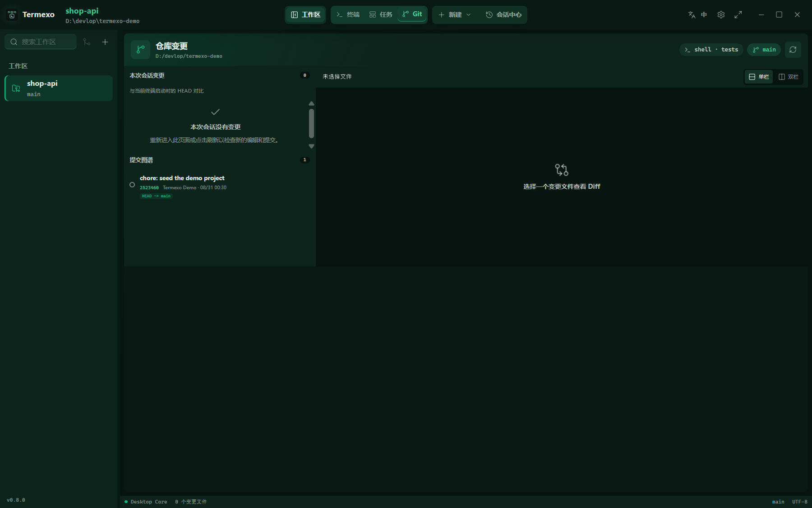Select 单栏 diff view
The image size is (812, 508).
click(x=759, y=77)
